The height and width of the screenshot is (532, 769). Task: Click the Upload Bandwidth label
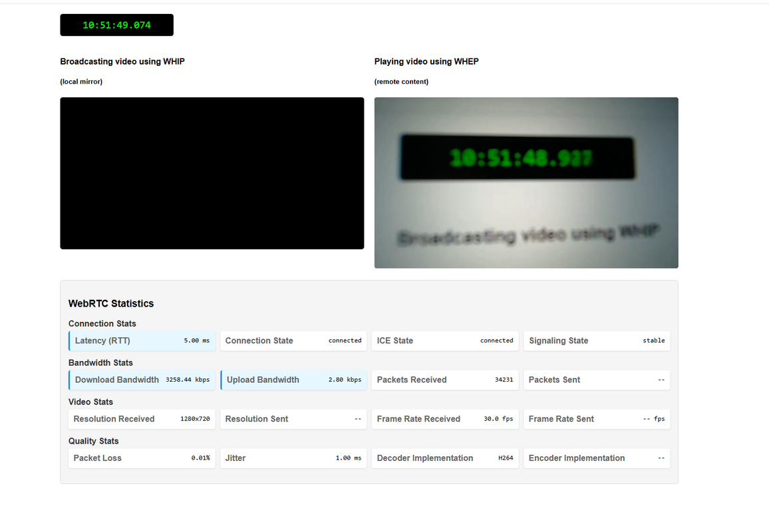pyautogui.click(x=263, y=380)
